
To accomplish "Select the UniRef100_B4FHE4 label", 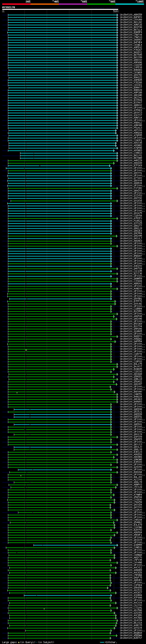I will 131,42.
